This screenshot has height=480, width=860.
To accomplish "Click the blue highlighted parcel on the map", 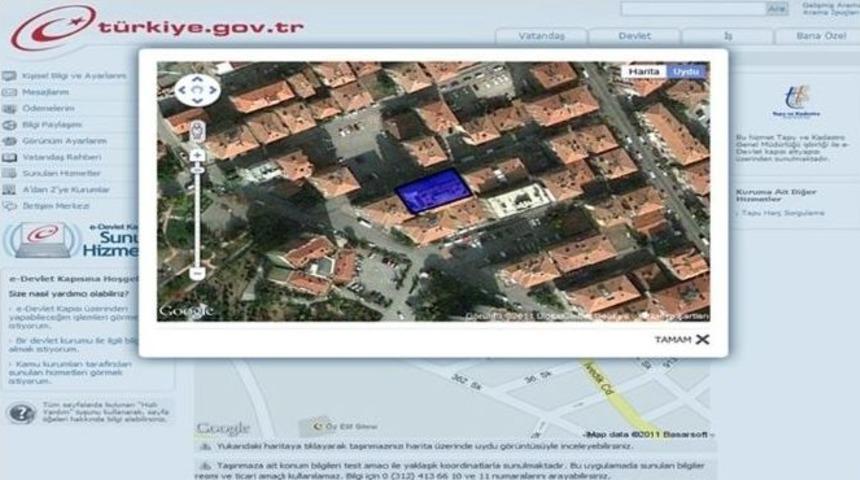I will click(x=433, y=191).
